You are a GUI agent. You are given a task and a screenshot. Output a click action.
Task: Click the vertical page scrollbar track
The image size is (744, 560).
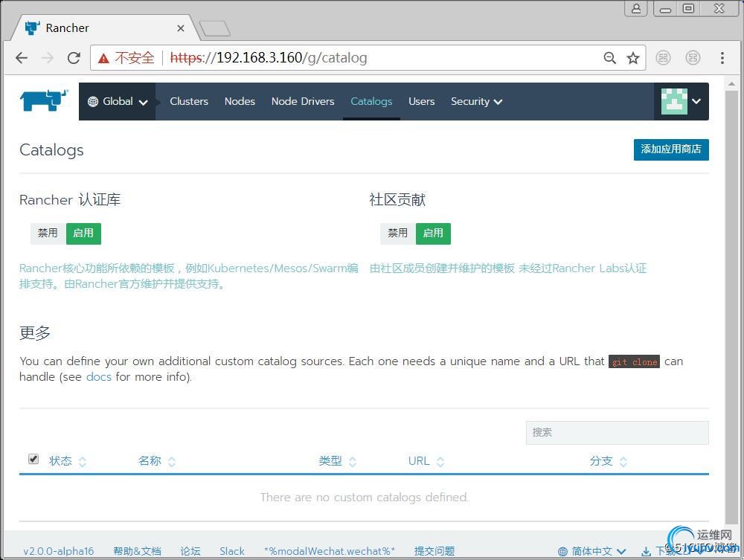[731, 308]
